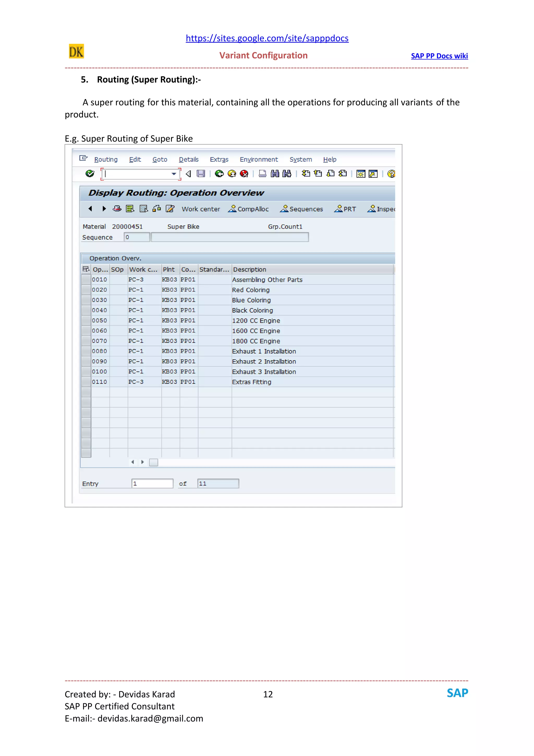The width and height of the screenshot is (534, 756).
Task: Click the SAP menu window icon
Action: click(83, 158)
